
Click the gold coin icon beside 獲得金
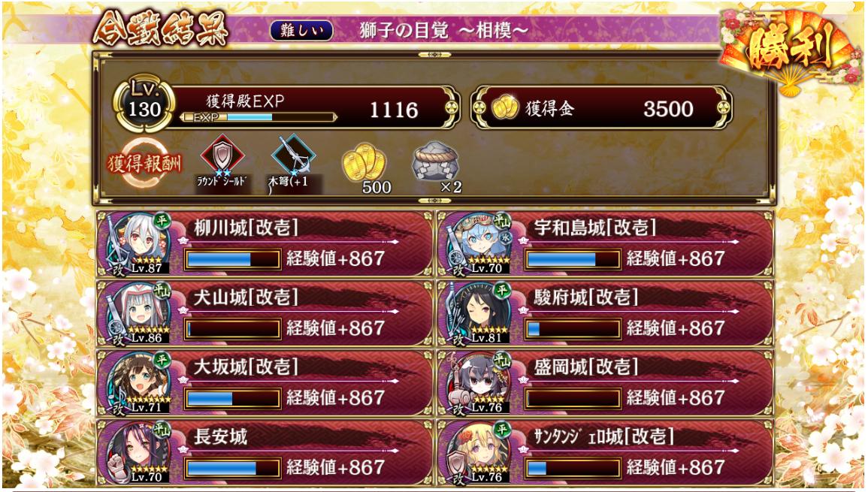[x=504, y=108]
